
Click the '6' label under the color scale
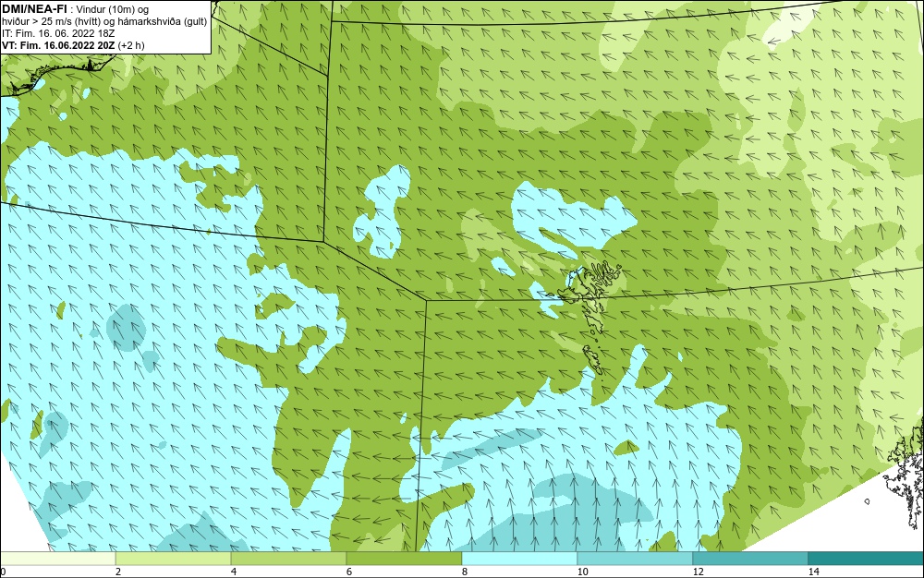[349, 572]
